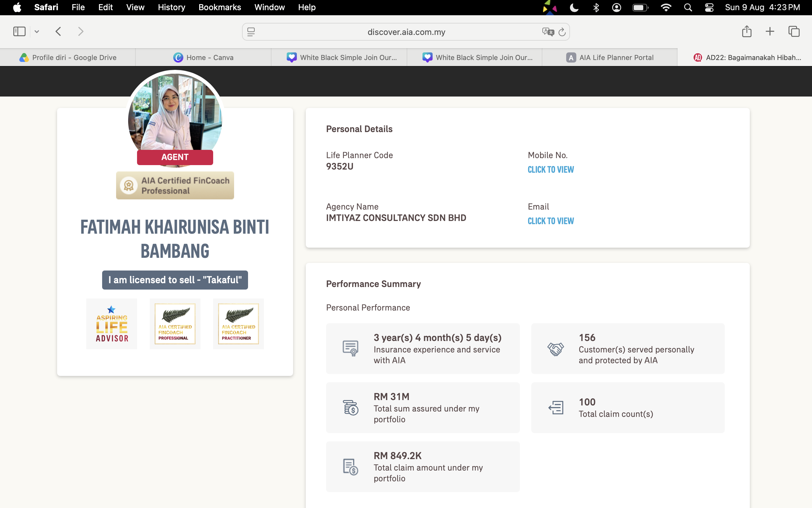Open the Wi-Fi menu

coord(666,7)
